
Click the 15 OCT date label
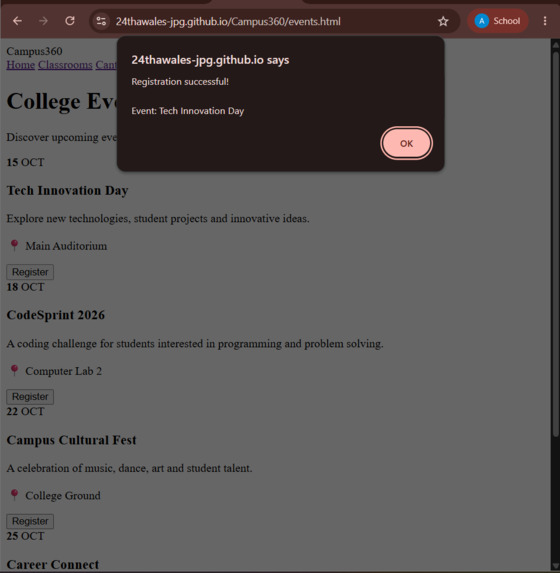click(x=25, y=162)
